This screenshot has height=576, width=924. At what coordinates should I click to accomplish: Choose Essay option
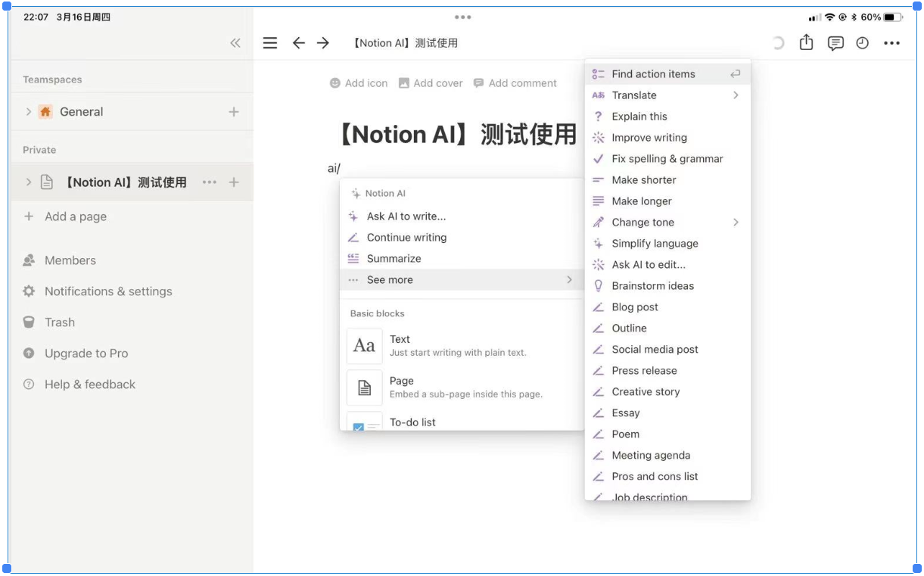[x=668, y=413]
